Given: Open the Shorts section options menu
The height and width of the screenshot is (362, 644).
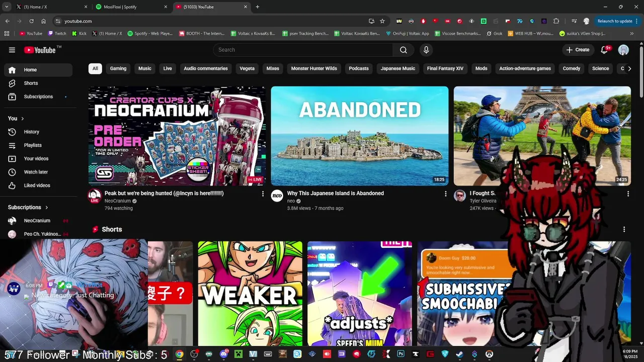Looking at the screenshot, I should tap(624, 229).
